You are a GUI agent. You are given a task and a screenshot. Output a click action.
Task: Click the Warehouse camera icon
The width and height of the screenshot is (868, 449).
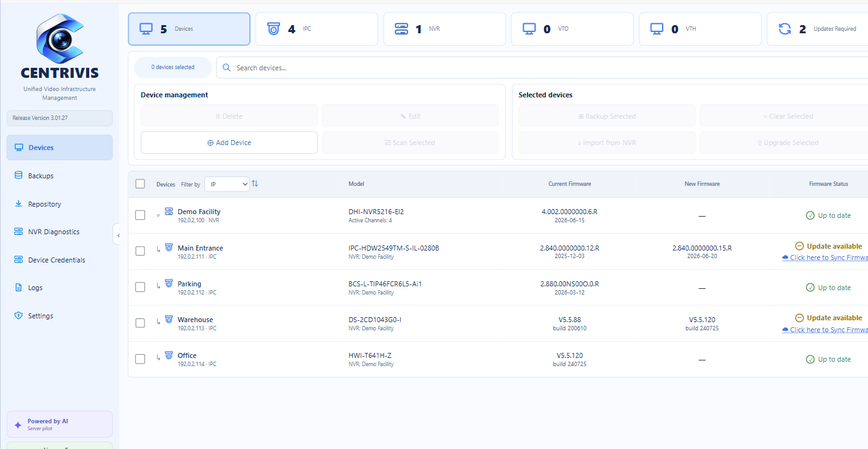[x=169, y=319]
